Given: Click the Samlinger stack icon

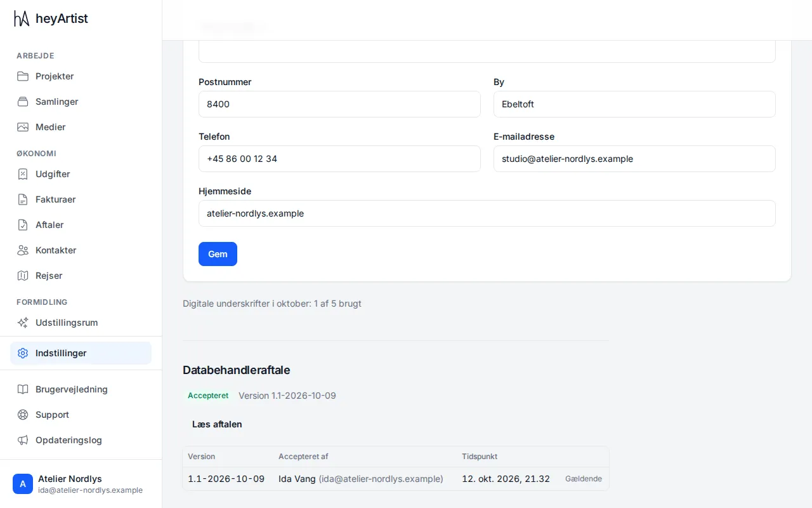Looking at the screenshot, I should pos(23,102).
